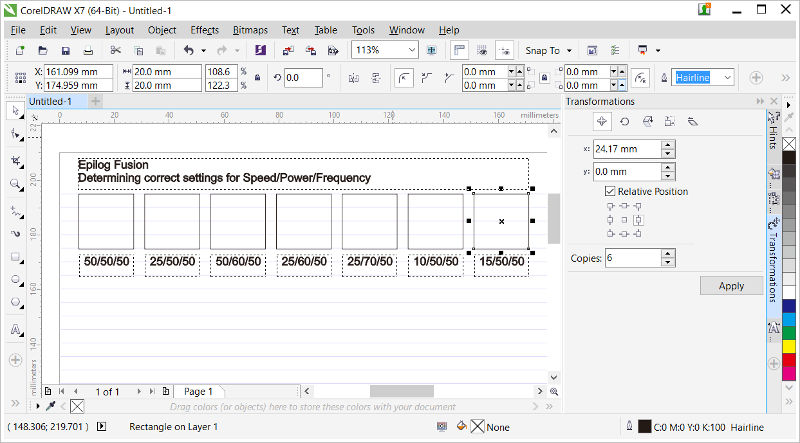This screenshot has width=800, height=443.
Task: Open the Layout menu
Action: point(119,30)
